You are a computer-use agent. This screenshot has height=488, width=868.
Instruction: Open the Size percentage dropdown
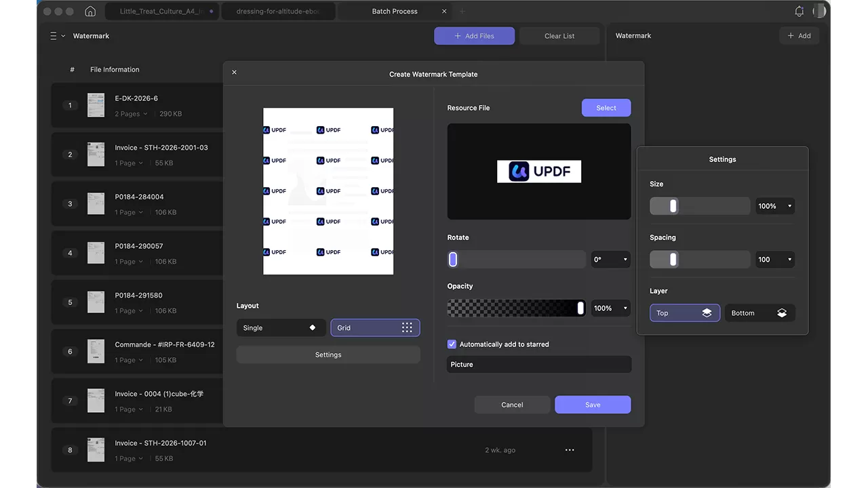[x=775, y=206]
